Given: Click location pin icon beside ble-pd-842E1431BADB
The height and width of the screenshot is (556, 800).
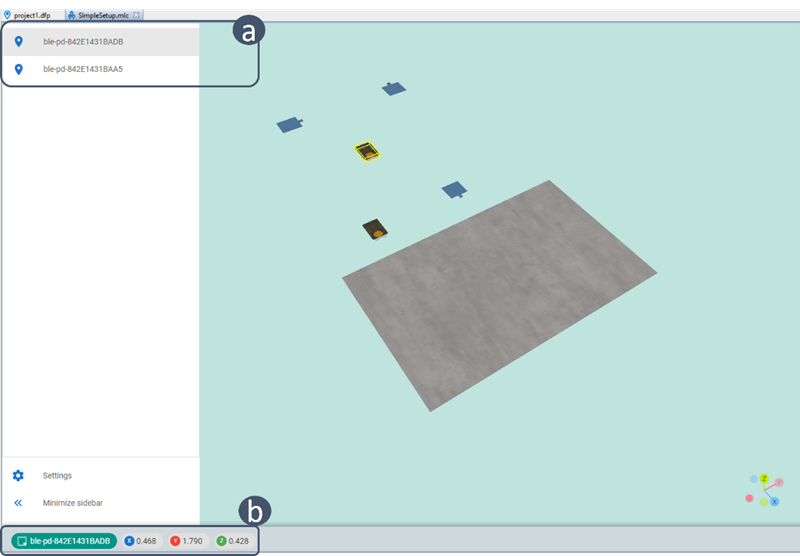Looking at the screenshot, I should coord(18,42).
